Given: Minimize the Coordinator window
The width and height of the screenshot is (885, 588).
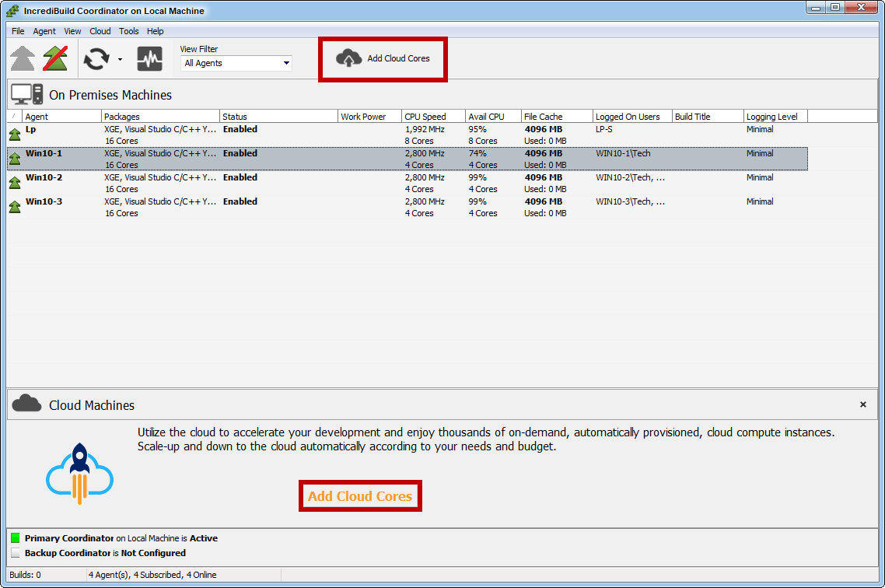Looking at the screenshot, I should [x=816, y=8].
